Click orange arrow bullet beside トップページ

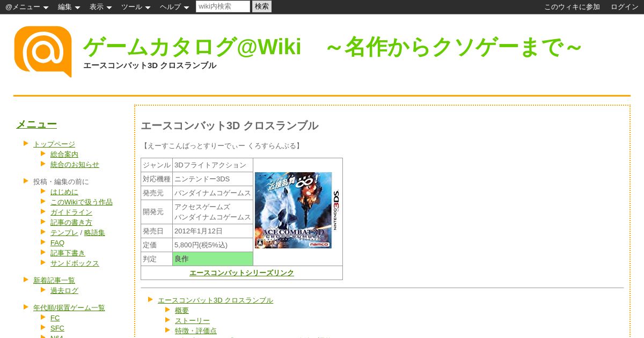(26, 143)
